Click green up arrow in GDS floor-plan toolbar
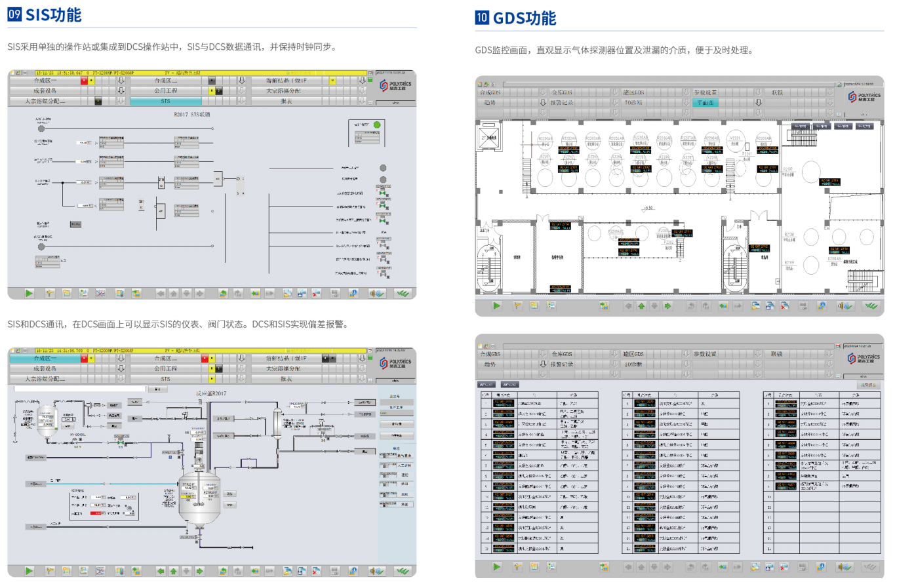 [641, 305]
